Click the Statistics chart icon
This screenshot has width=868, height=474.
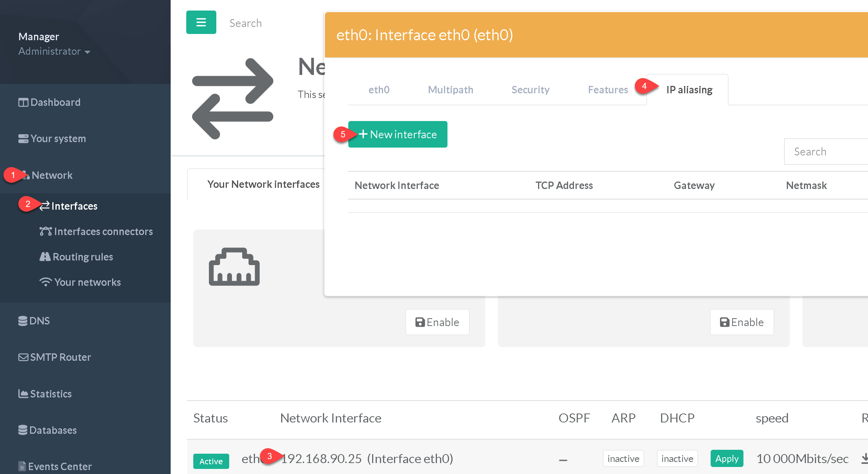click(x=23, y=394)
